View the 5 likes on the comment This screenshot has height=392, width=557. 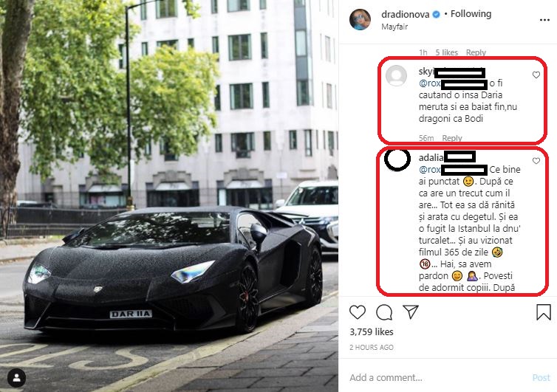pyautogui.click(x=446, y=52)
